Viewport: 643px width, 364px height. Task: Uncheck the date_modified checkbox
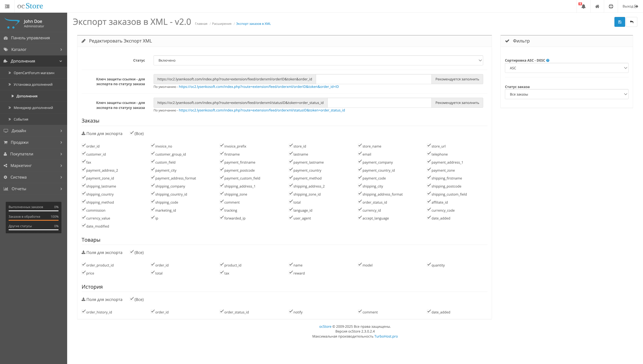(x=83, y=226)
